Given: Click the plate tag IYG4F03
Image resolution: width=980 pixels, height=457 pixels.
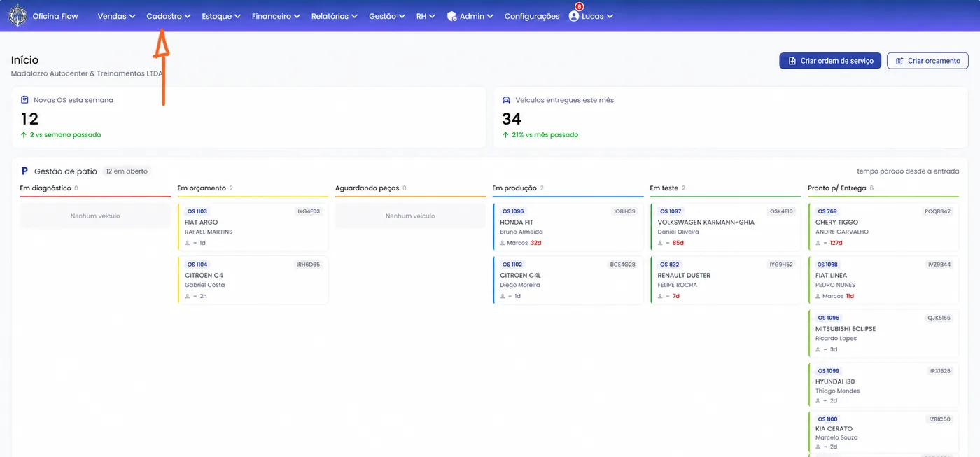Looking at the screenshot, I should 309,211.
